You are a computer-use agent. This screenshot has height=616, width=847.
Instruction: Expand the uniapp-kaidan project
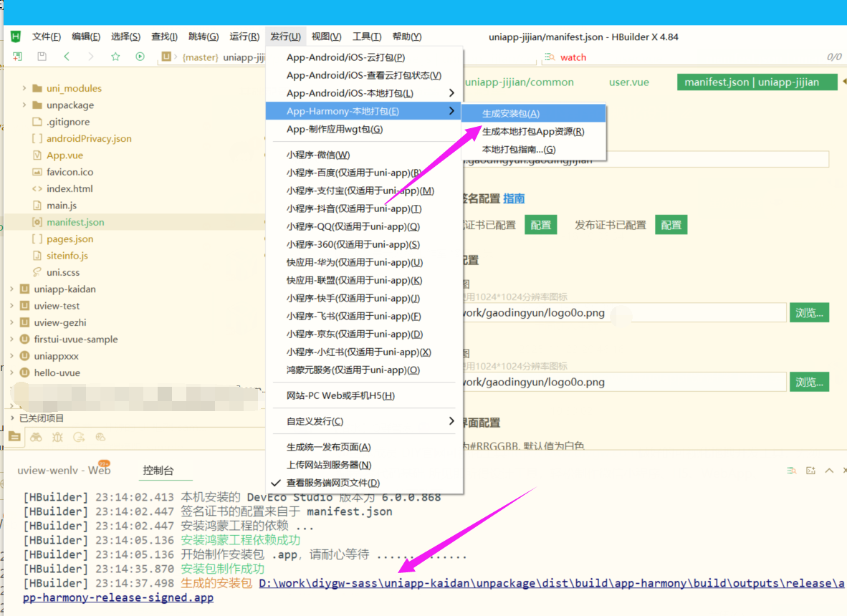pyautogui.click(x=12, y=289)
